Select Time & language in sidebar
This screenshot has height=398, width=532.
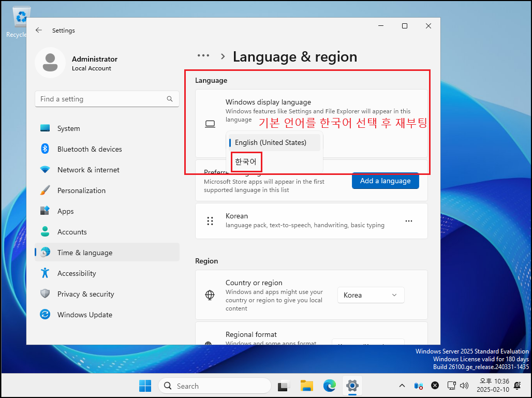tap(107, 253)
